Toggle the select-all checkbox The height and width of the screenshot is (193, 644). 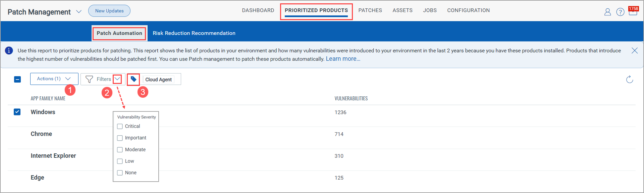tap(17, 79)
